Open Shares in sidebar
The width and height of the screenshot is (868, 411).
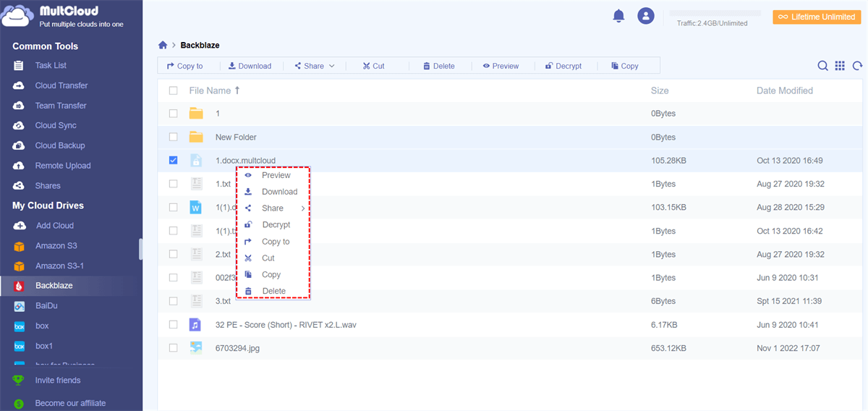point(48,186)
